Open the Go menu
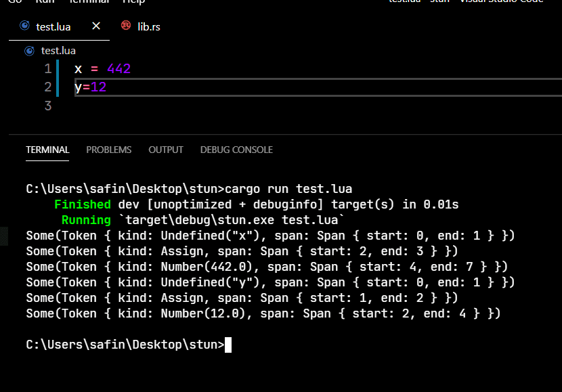 15,1
